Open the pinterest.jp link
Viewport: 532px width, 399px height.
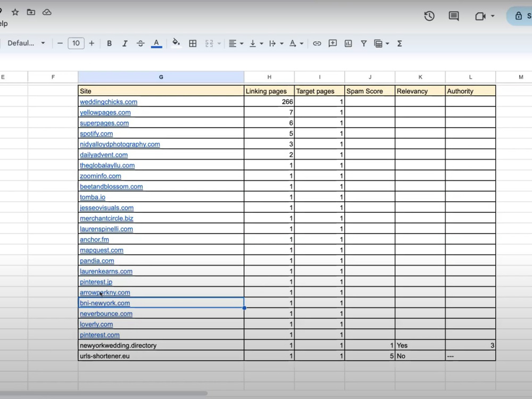96,281
